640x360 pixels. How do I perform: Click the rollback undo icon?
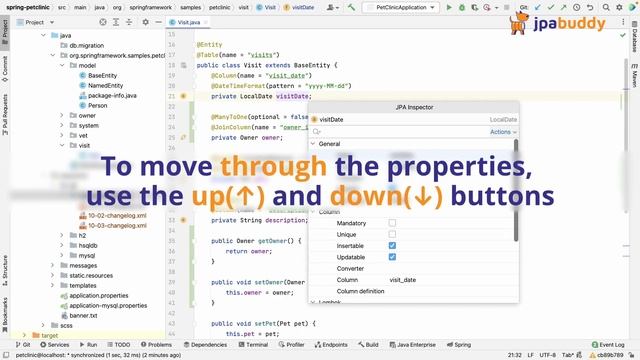coord(590,7)
